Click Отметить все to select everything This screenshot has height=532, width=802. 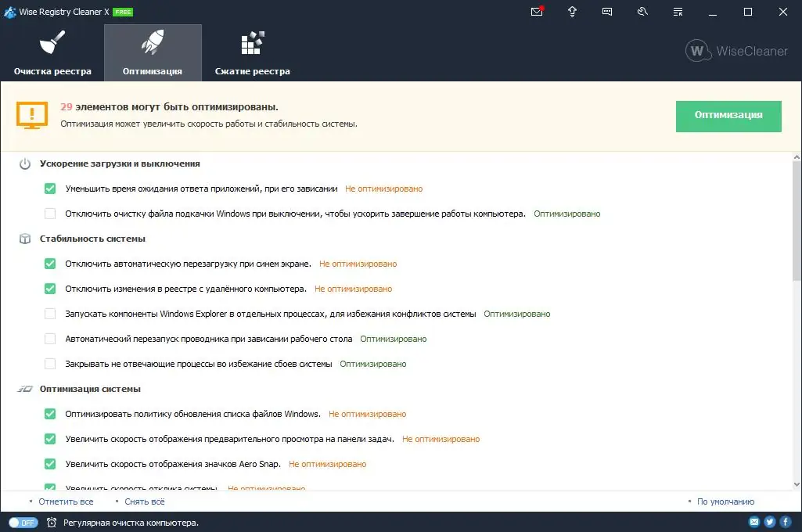(66, 501)
